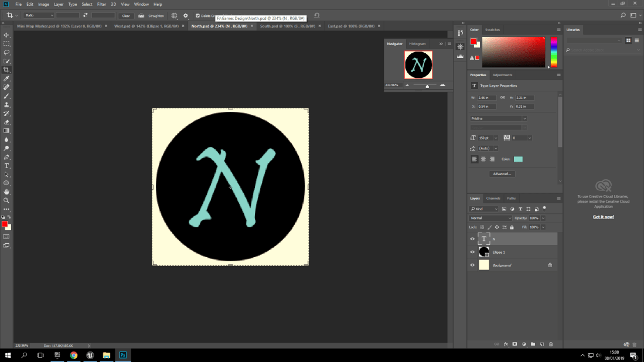Select the Zoom tool in toolbar
Viewport: 644px width, 362px height.
coord(6,200)
